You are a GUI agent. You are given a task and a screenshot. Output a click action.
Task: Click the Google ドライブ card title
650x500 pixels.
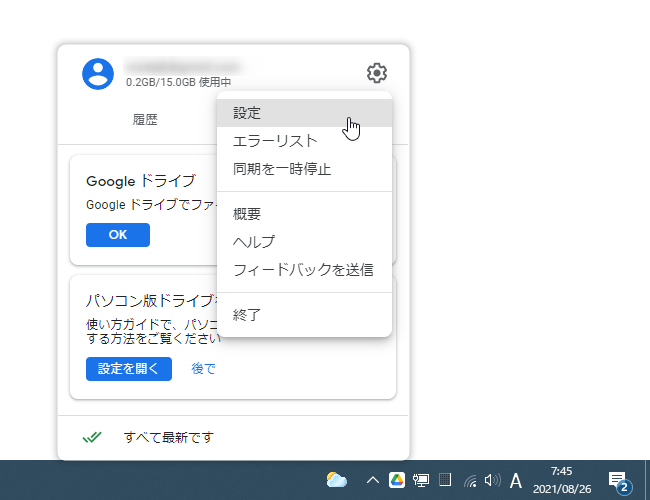pos(141,181)
